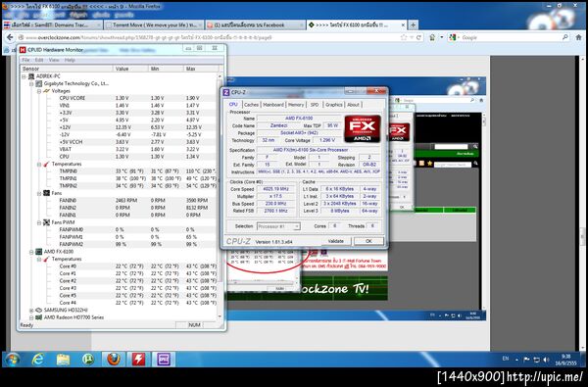Collapse the Voltages node
Viewport: 588px width, 387px height.
(39, 91)
